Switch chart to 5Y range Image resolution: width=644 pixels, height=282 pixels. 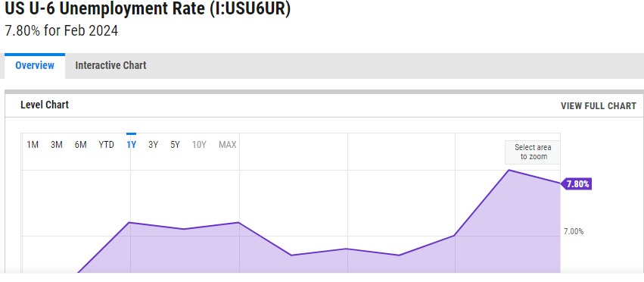(x=176, y=145)
